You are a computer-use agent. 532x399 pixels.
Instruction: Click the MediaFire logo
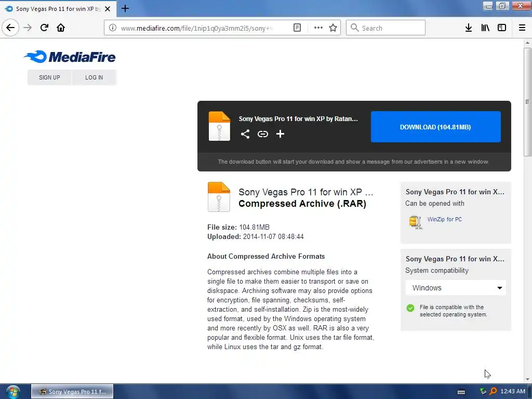[70, 57]
